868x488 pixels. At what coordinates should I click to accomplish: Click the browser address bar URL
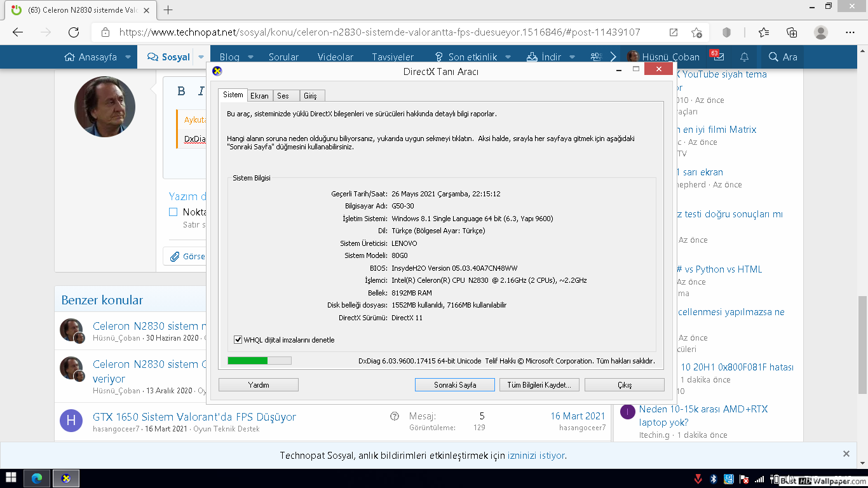(x=379, y=32)
